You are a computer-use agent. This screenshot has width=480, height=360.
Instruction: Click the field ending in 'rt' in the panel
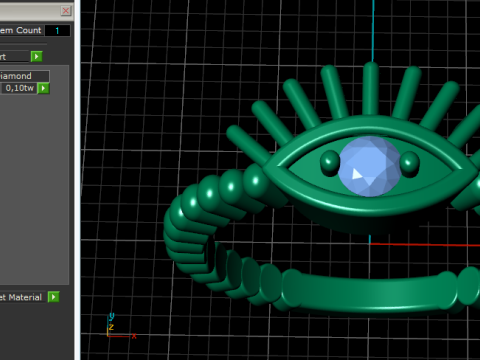point(14,56)
